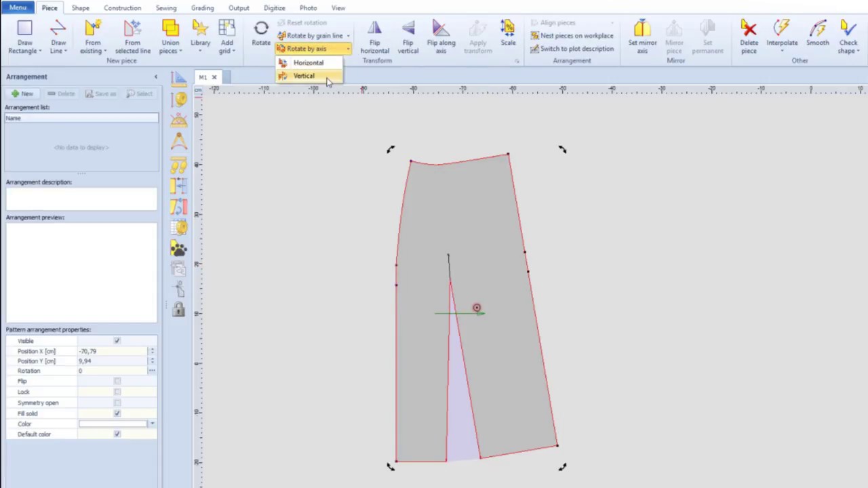
Task: Toggle the Fill solid checkbox
Action: (117, 413)
